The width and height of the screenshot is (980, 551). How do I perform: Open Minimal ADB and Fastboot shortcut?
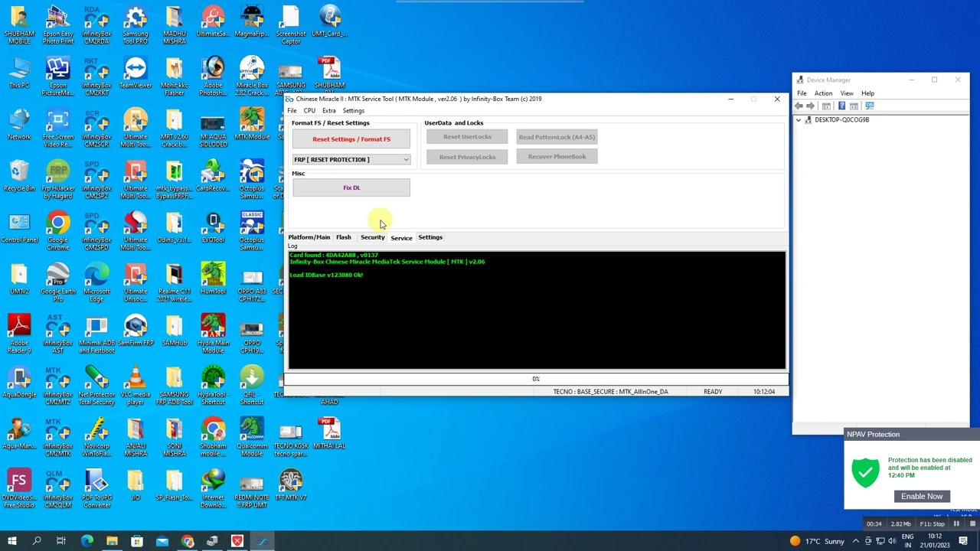click(x=96, y=334)
